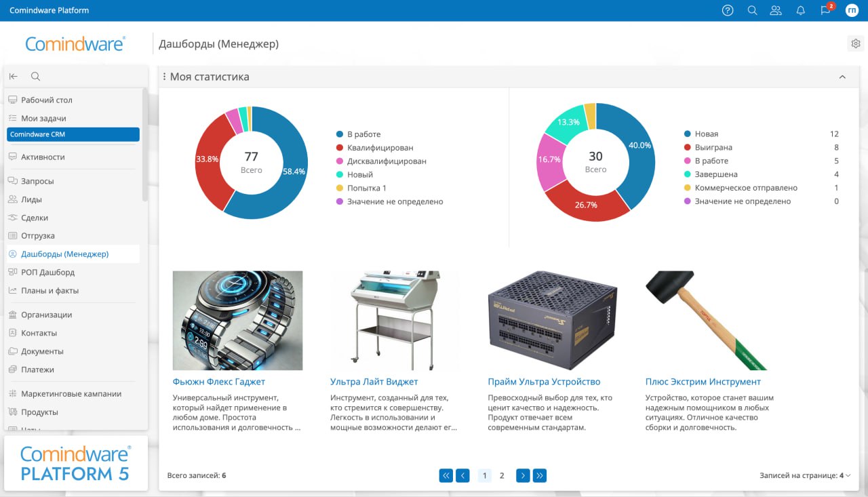Toggle the 'Квалифицирован' legend entry
Screen dimensions: 868x497
tap(380, 148)
